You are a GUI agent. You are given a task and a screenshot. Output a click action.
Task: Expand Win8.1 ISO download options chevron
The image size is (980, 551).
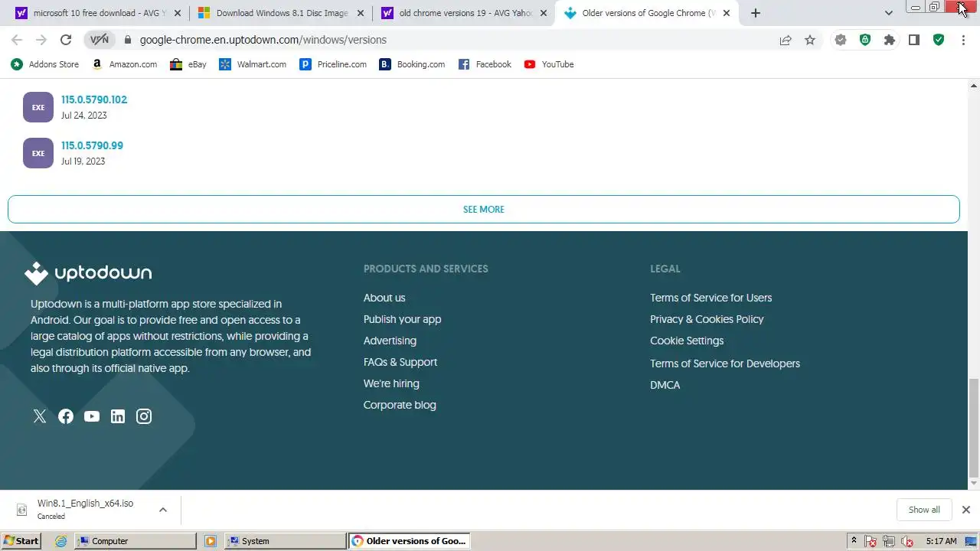pos(162,510)
